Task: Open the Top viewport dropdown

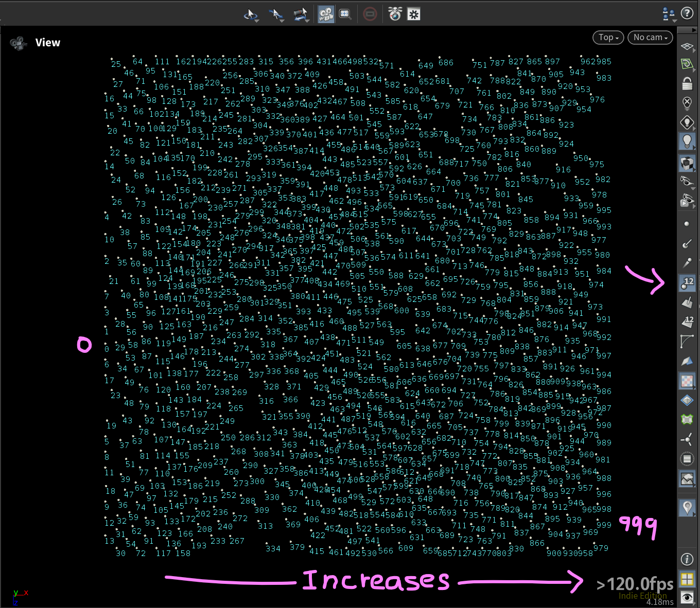Action: click(x=608, y=38)
